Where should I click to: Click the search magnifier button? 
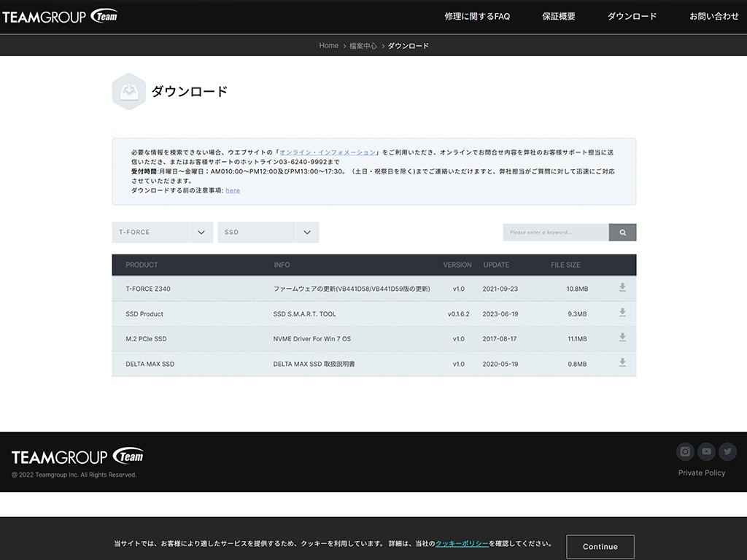click(x=622, y=232)
